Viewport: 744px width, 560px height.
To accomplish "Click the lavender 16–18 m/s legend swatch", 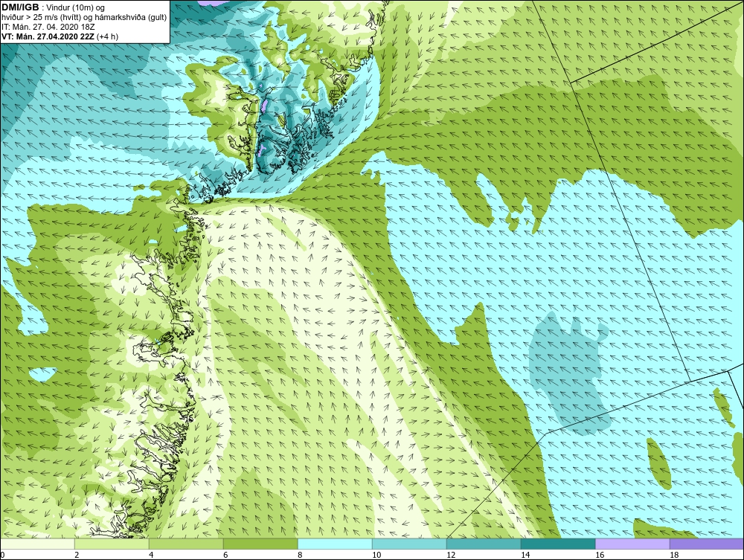I will click(632, 544).
